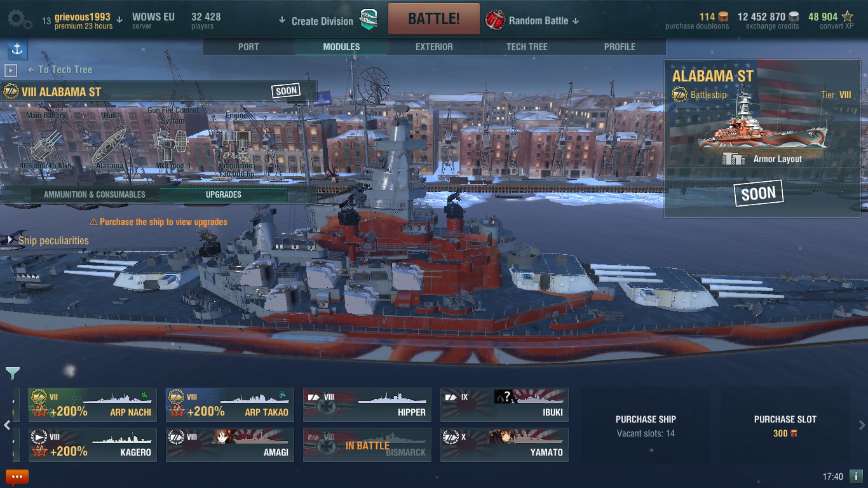This screenshot has height=488, width=868.
Task: Switch to the Exterior tab
Action: tap(434, 47)
